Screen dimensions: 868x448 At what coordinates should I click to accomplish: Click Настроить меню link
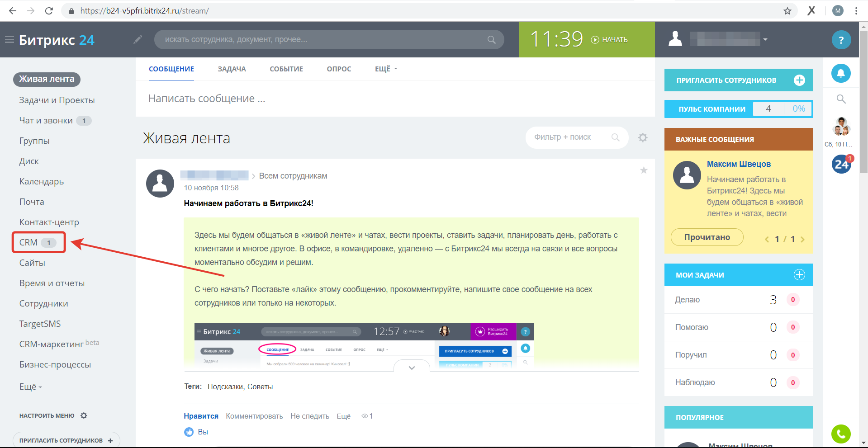47,415
